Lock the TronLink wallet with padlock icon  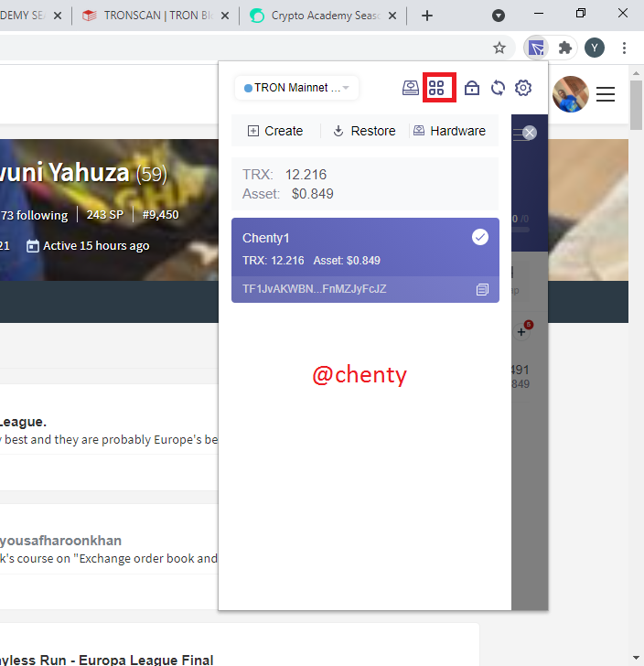coord(471,88)
